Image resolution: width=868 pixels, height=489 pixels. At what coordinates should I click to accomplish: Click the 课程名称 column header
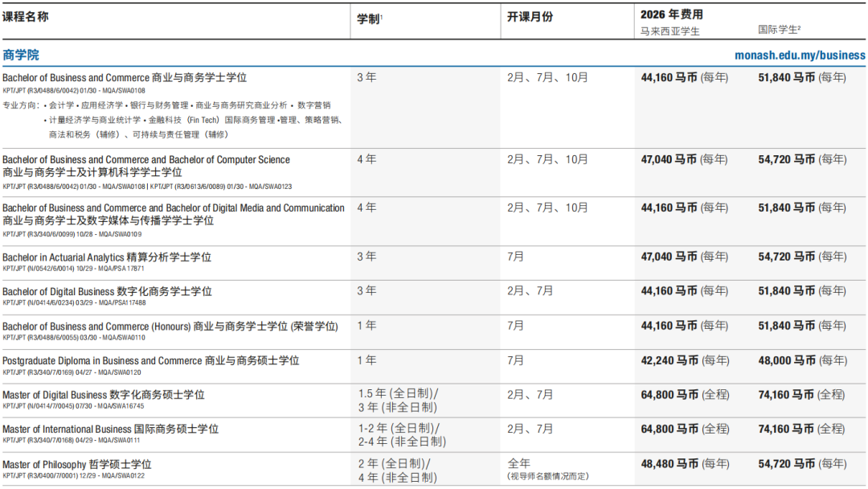pyautogui.click(x=26, y=17)
